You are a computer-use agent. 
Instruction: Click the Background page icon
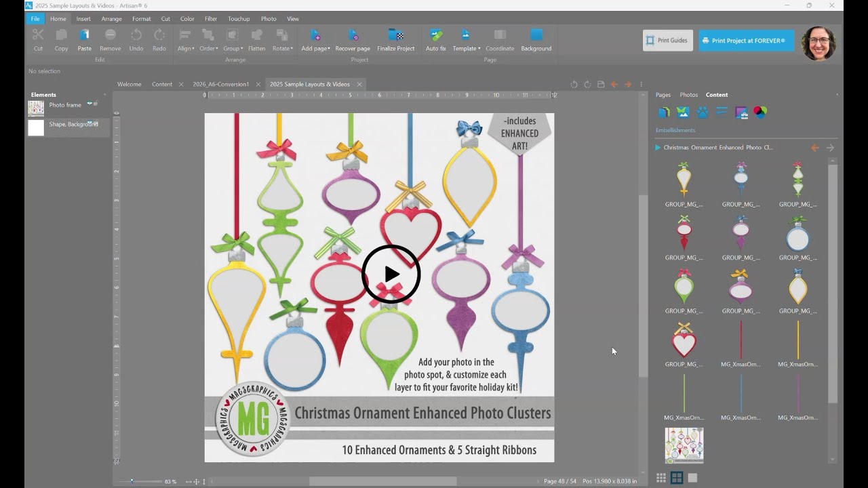point(536,35)
